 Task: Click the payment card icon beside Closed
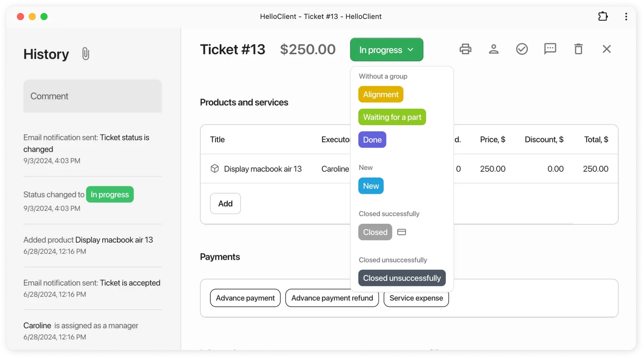point(402,232)
